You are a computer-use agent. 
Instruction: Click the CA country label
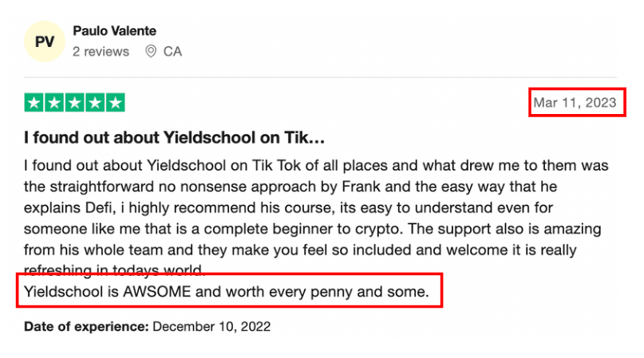[172, 52]
